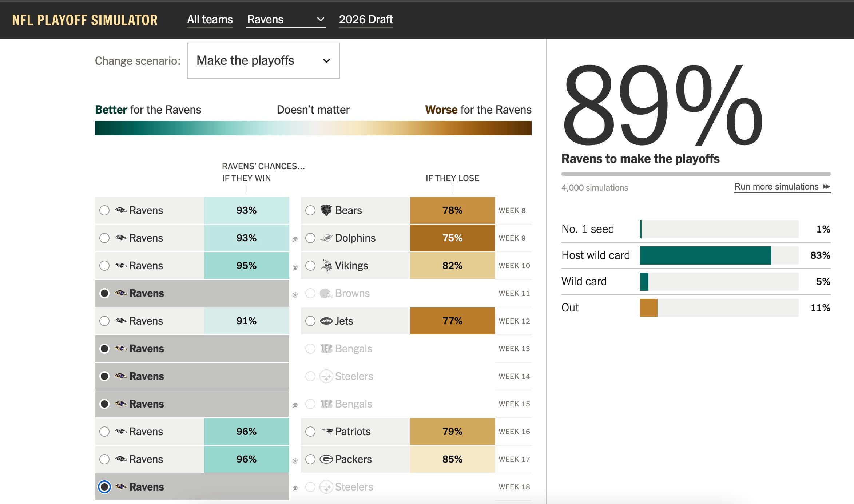
Task: Click the Vikings team logo icon
Action: point(326,266)
